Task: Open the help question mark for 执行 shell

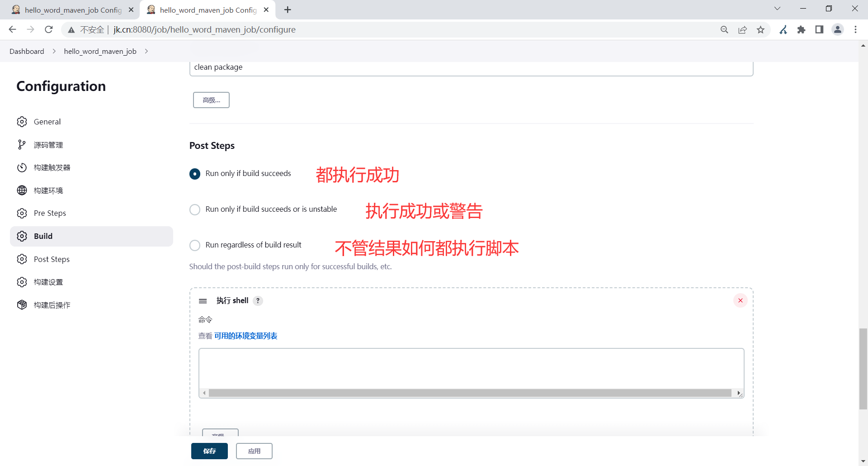Action: tap(258, 301)
